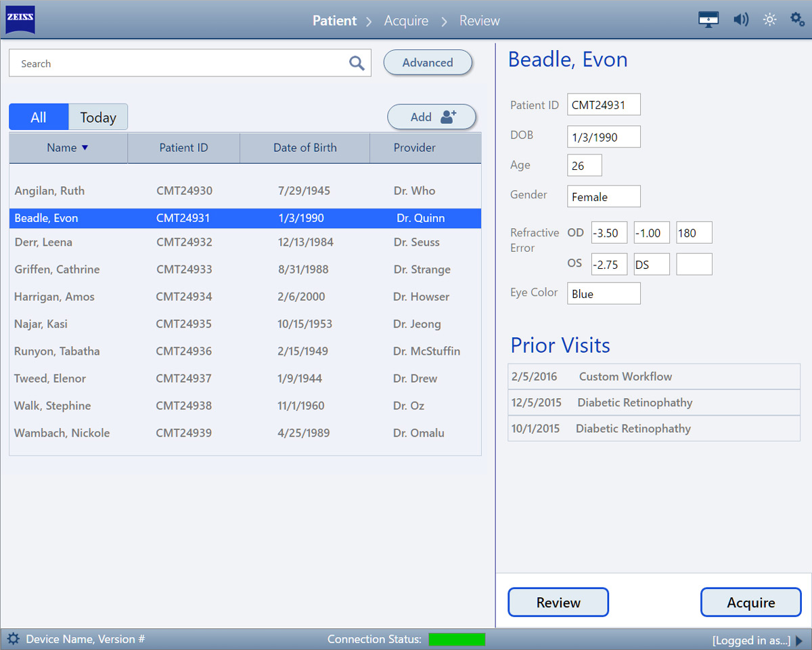812x650 pixels.
Task: Click the ZEISS logo
Action: point(20,20)
